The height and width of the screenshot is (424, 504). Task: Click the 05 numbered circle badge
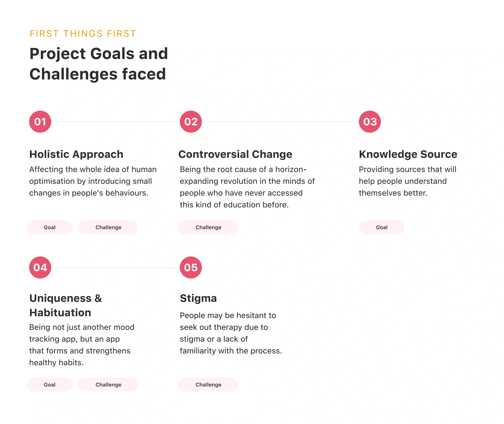tap(191, 267)
